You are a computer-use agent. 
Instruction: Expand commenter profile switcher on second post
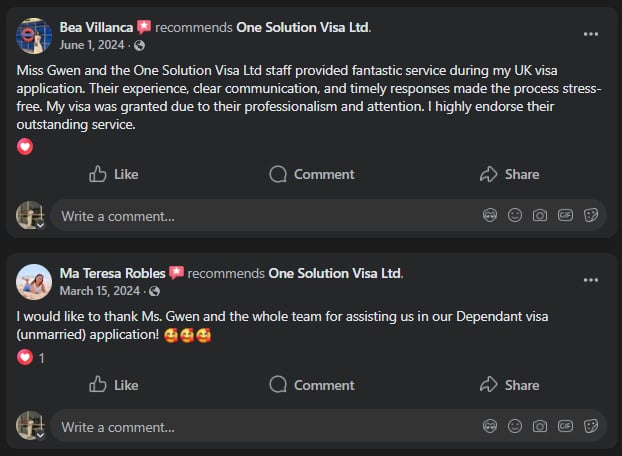[40, 436]
